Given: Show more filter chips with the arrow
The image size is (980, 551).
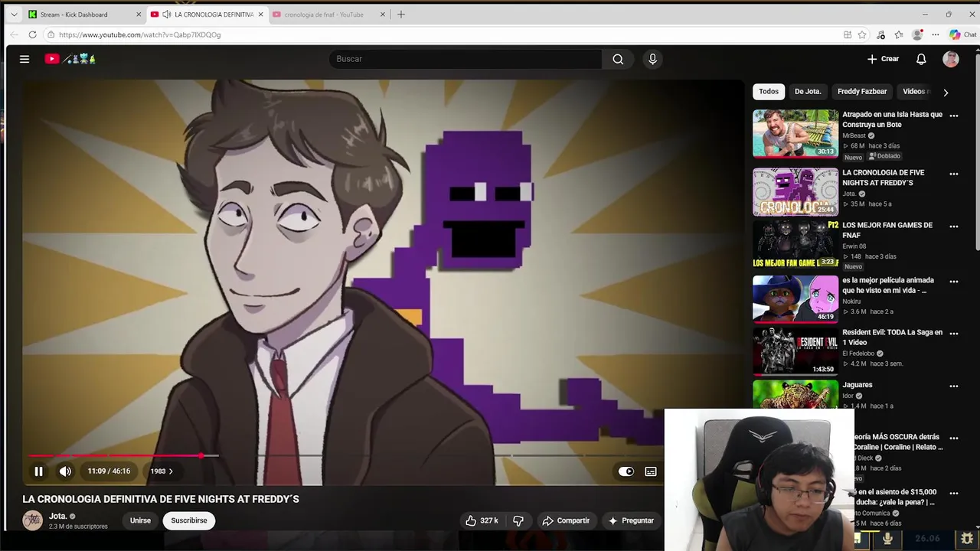Looking at the screenshot, I should [946, 92].
